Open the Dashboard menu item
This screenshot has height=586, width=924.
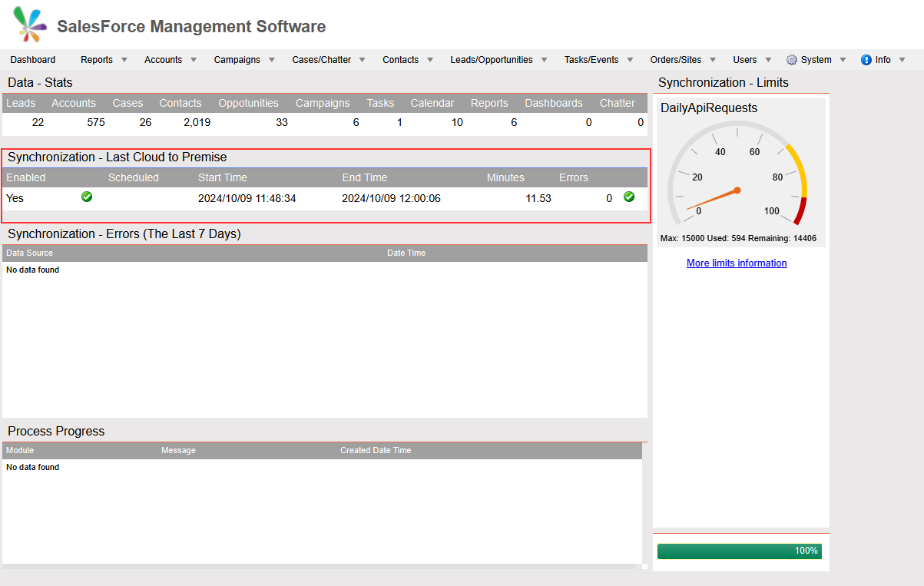tap(33, 60)
